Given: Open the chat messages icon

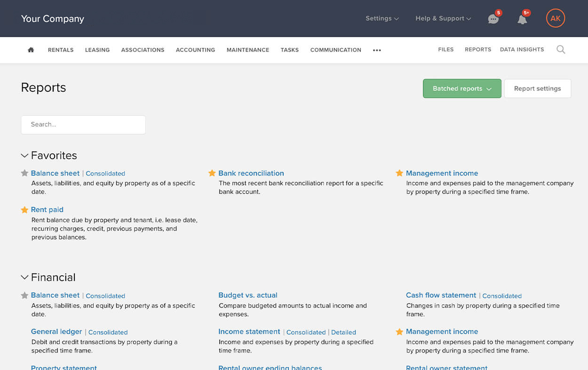Looking at the screenshot, I should 493,19.
